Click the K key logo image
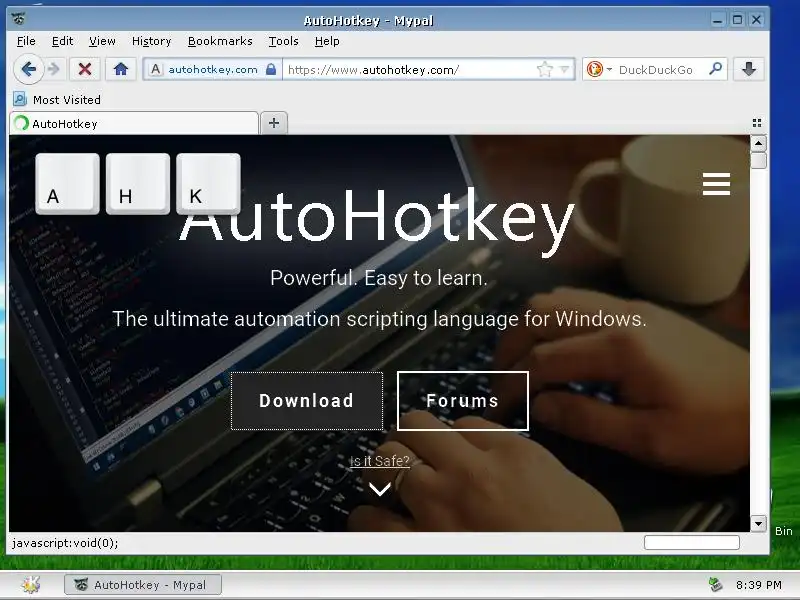Image resolution: width=800 pixels, height=600 pixels. pyautogui.click(x=208, y=184)
